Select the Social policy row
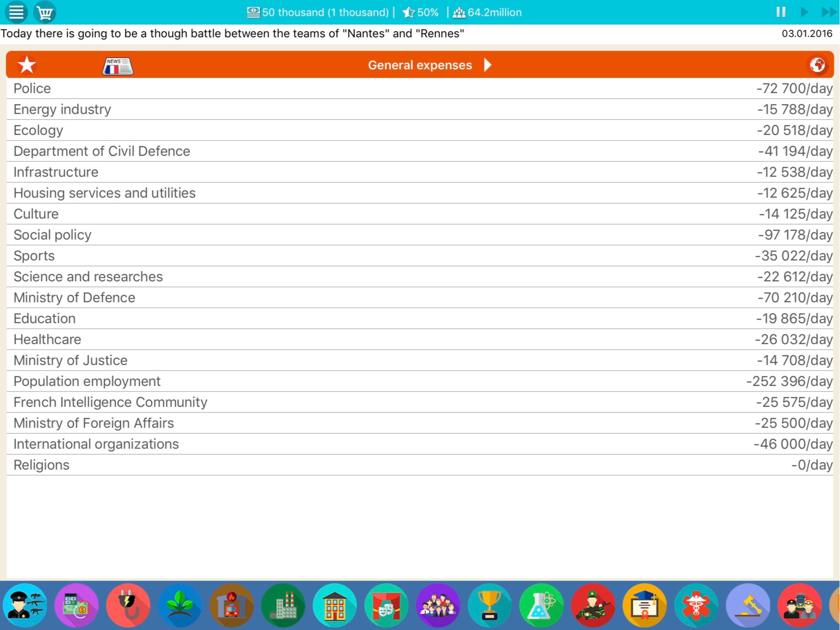 tap(420, 235)
